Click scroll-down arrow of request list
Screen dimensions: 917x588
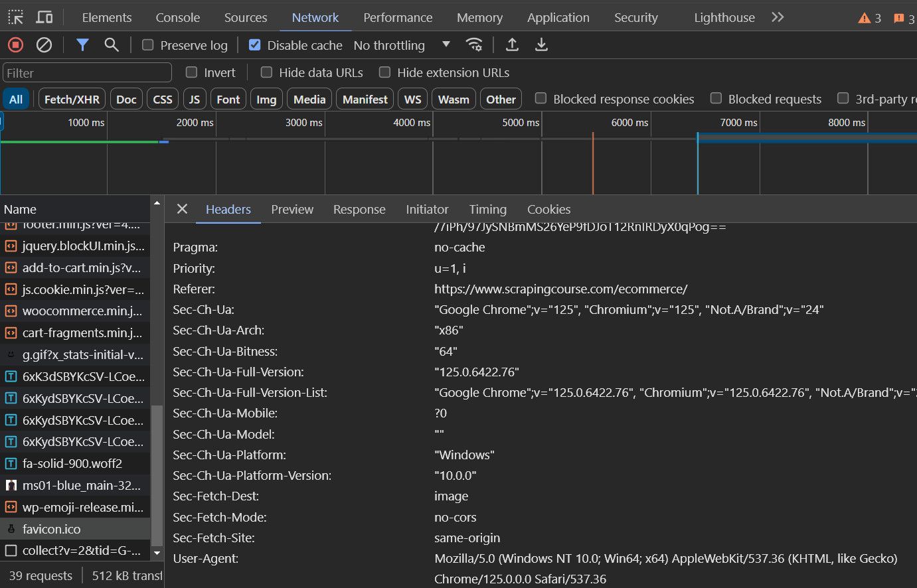[x=157, y=552]
